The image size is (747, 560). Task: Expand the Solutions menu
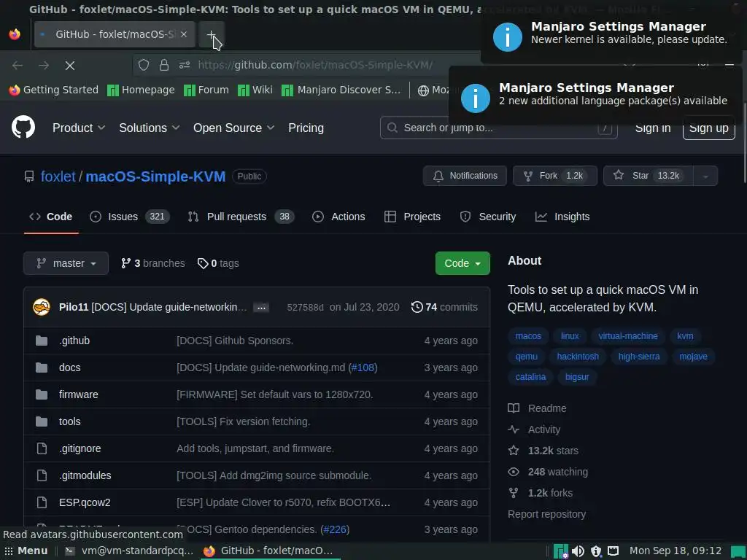click(149, 128)
